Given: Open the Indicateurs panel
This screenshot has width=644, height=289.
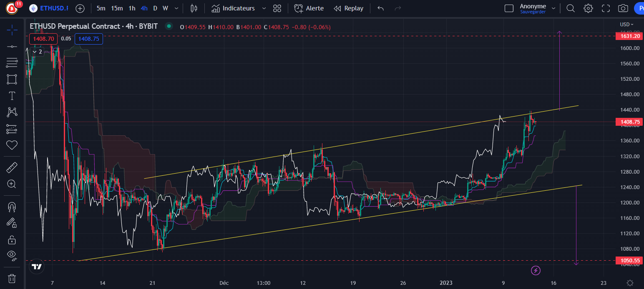Looking at the screenshot, I should [233, 8].
